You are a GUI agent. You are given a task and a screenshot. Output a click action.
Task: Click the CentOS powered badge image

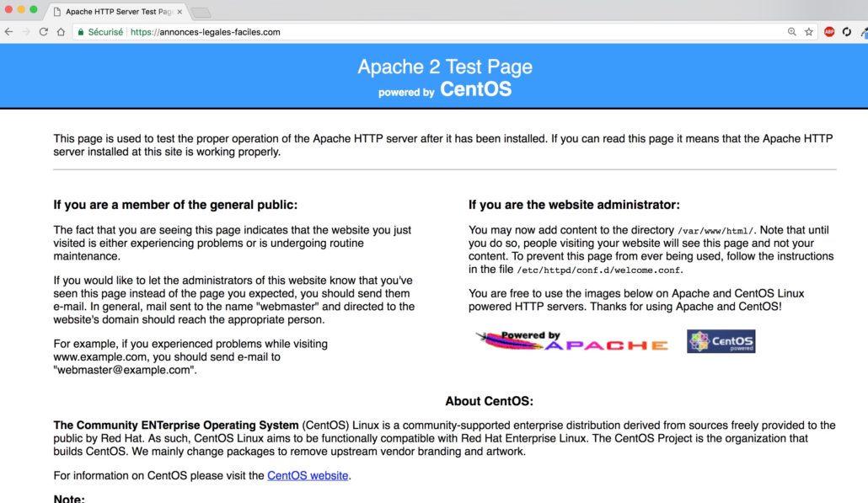pos(721,341)
